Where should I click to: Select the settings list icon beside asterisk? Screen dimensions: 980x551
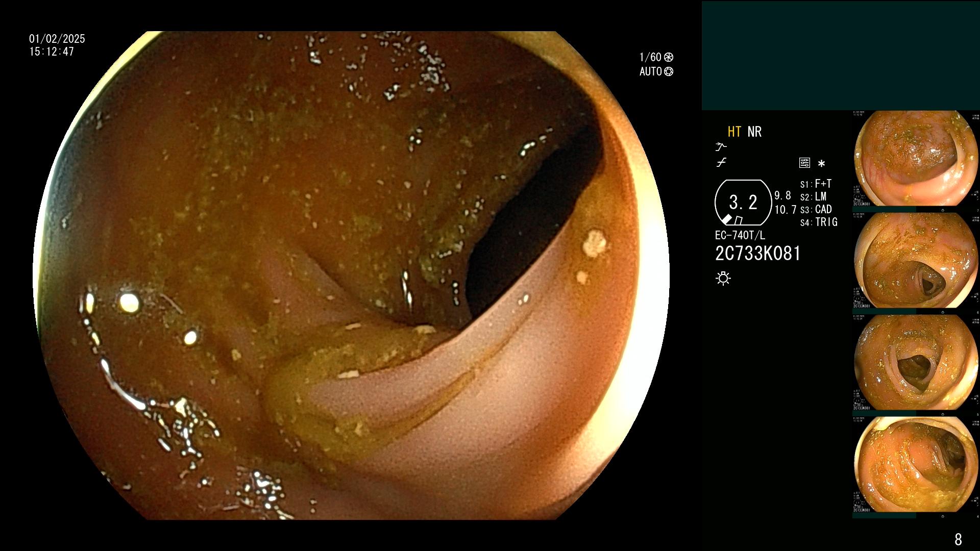coord(804,163)
